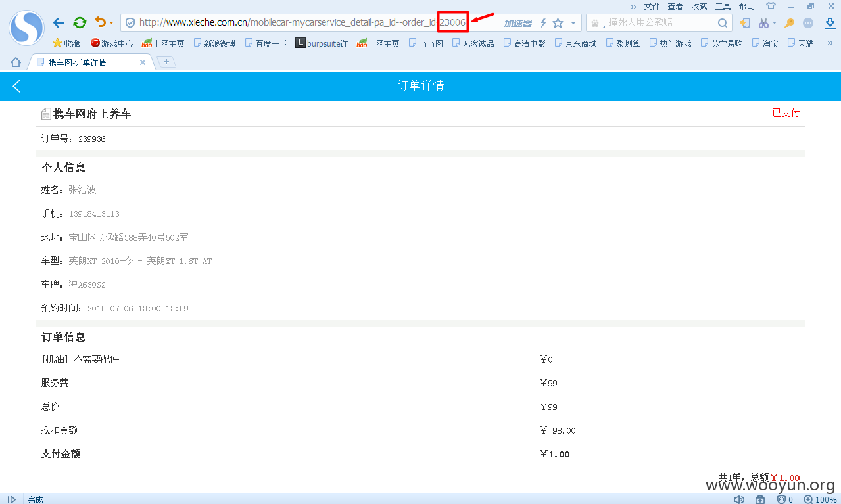Click the shirt skin icon
841x504 pixels.
[771, 6]
